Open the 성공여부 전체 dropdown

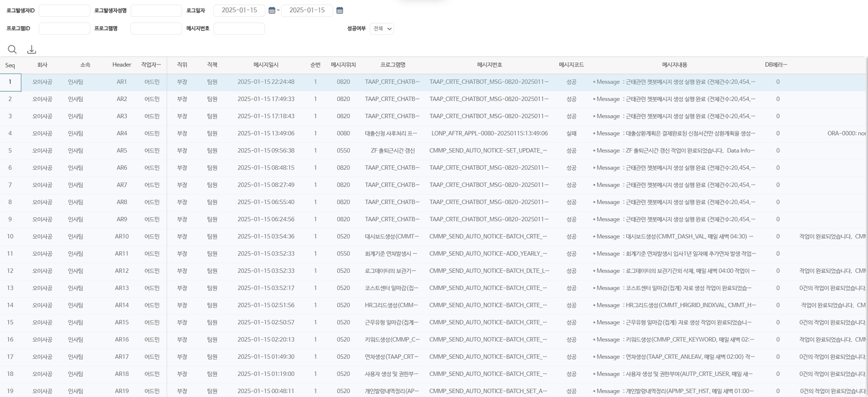382,28
